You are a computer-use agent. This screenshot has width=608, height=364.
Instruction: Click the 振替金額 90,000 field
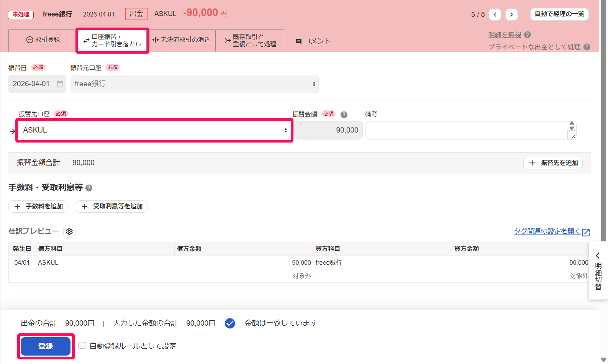pos(328,130)
